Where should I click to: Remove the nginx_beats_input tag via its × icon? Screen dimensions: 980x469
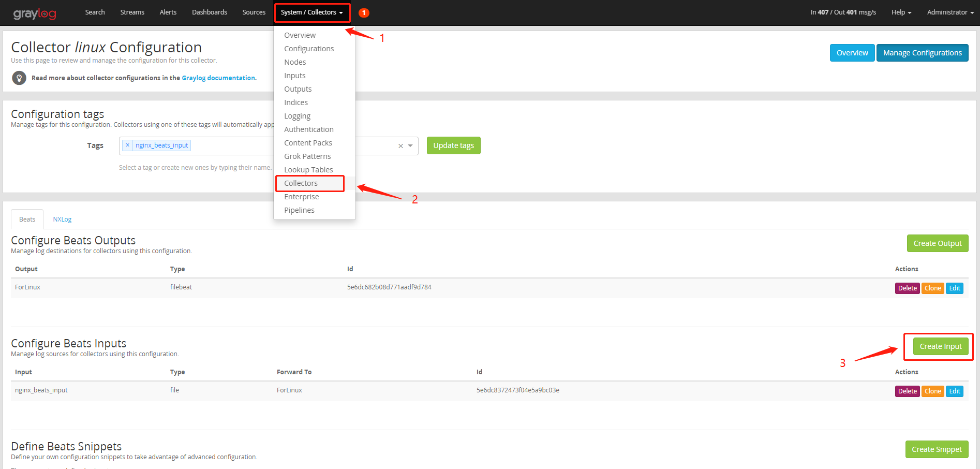pyautogui.click(x=128, y=145)
